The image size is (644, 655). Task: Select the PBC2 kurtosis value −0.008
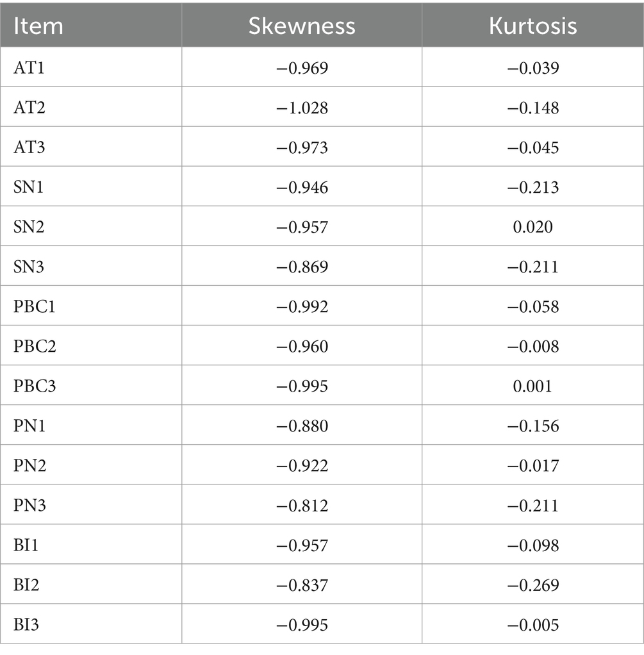pos(533,346)
